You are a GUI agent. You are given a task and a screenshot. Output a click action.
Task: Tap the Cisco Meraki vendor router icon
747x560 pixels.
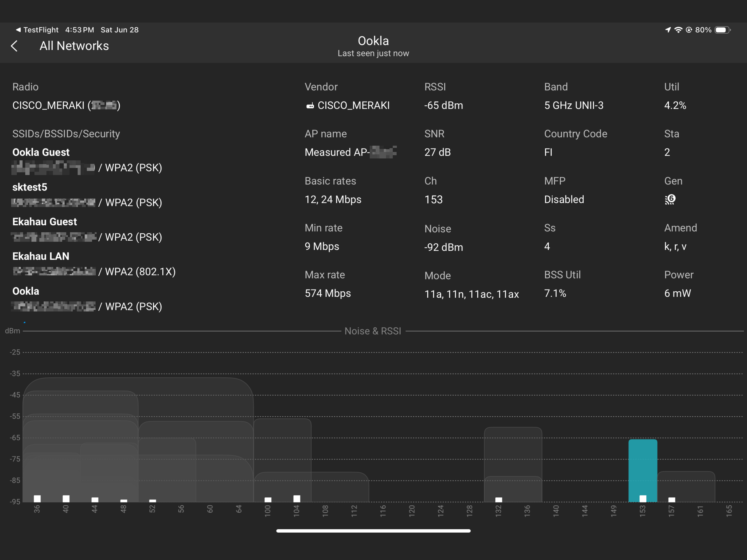click(x=310, y=106)
